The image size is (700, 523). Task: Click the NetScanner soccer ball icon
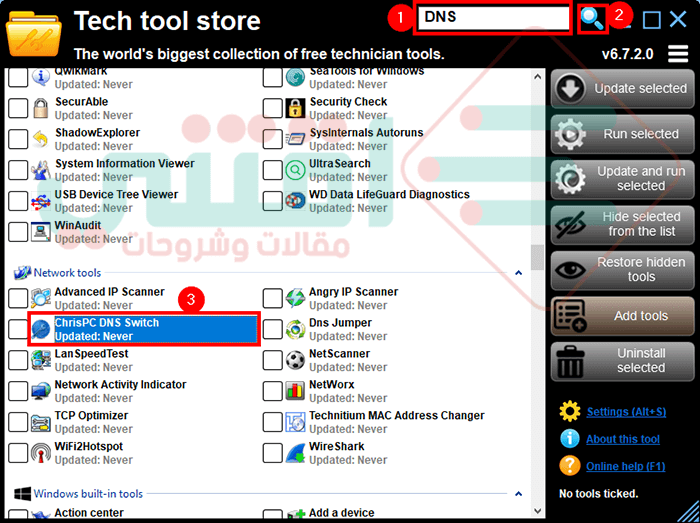tap(295, 360)
